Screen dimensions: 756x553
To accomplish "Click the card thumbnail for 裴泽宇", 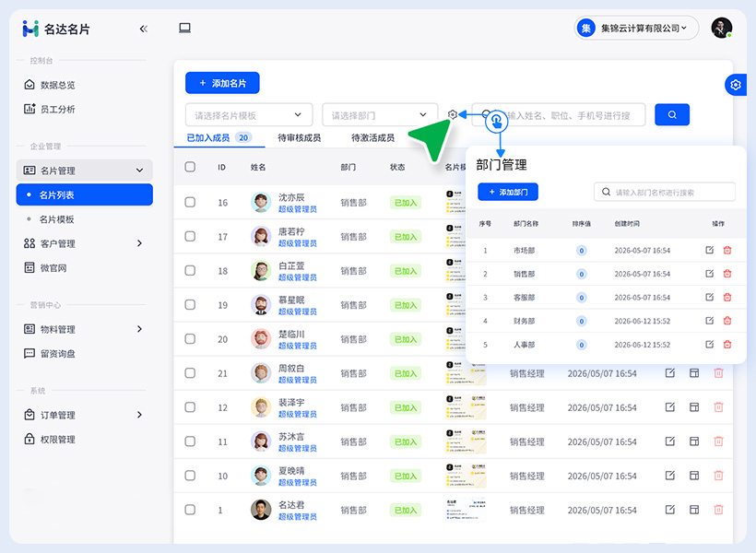I will [x=466, y=407].
